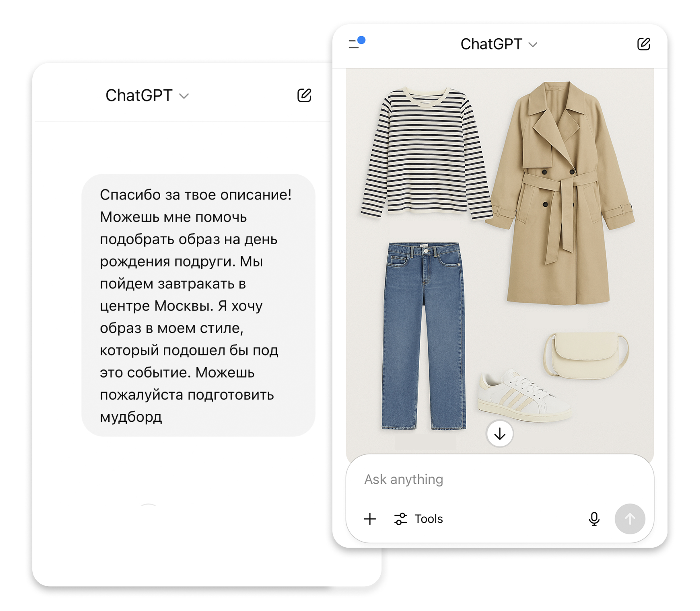
Task: Start a new chat in the front ChatGPT window
Action: (643, 44)
